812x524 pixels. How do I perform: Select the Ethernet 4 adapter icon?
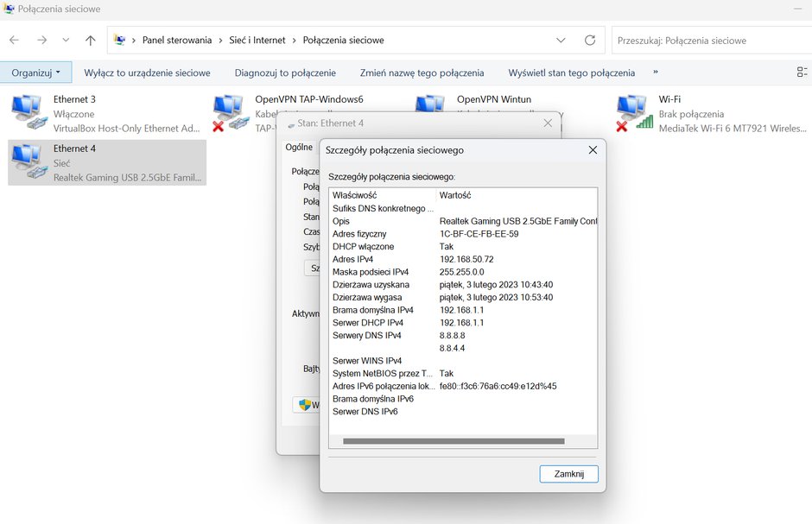click(27, 161)
